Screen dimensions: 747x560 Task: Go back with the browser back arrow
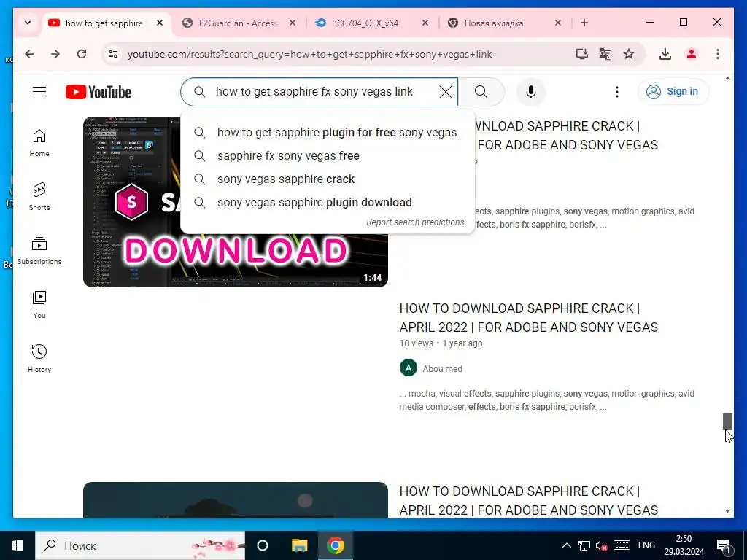(x=29, y=54)
